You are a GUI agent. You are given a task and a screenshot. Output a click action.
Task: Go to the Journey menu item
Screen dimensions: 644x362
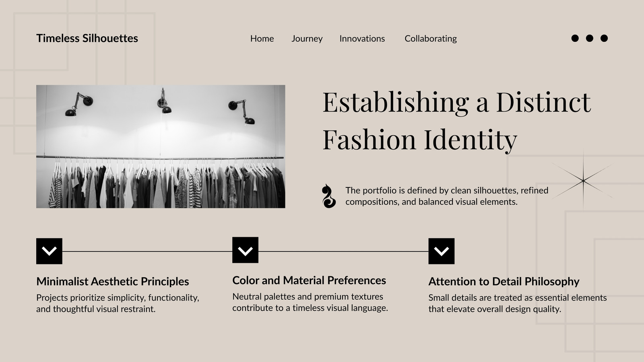coord(307,39)
